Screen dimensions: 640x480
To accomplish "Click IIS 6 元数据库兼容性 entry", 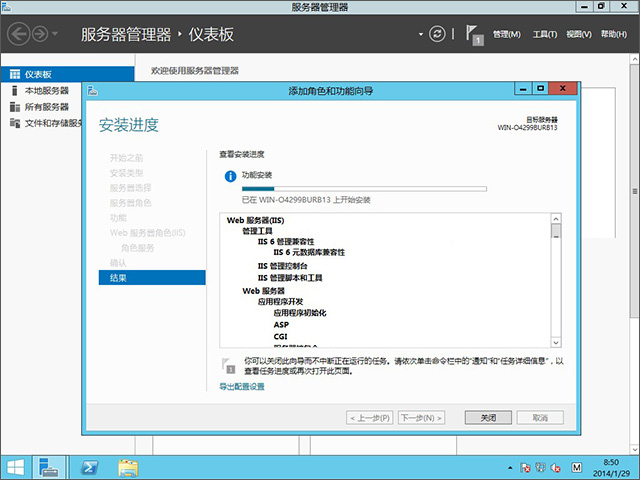I will (309, 253).
